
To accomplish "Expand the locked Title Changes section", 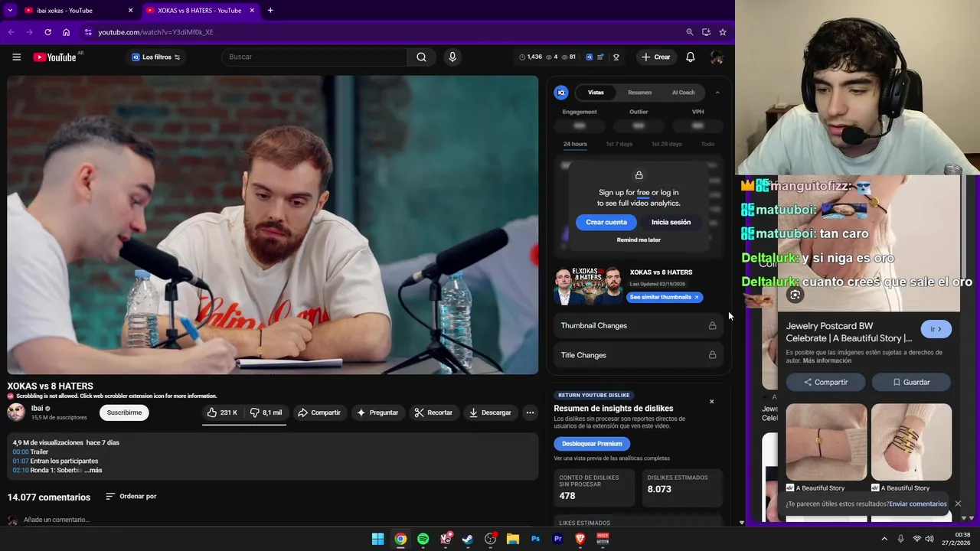I will pos(639,355).
